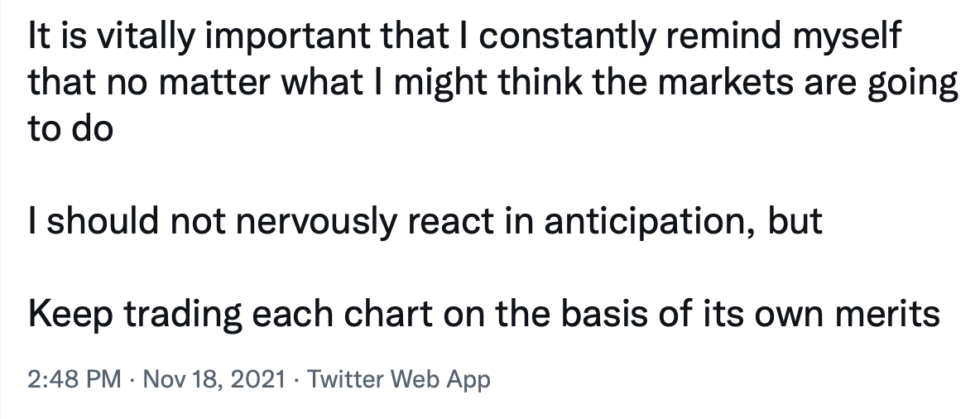Click the Twitter Web App source link

click(399, 379)
